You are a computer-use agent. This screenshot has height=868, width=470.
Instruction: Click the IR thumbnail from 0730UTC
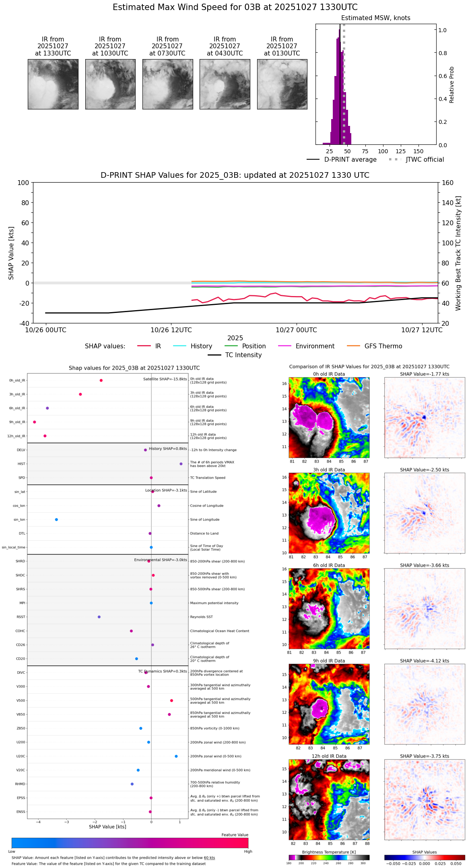[x=167, y=84]
